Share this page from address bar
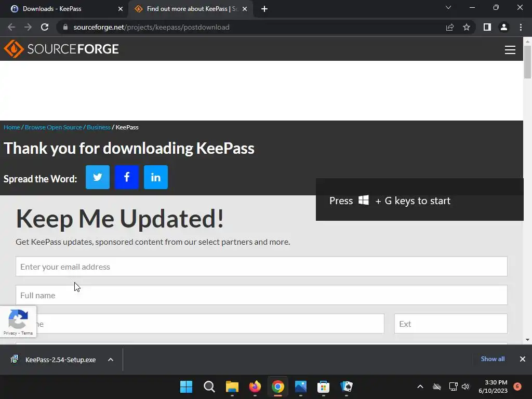532x399 pixels. click(450, 27)
